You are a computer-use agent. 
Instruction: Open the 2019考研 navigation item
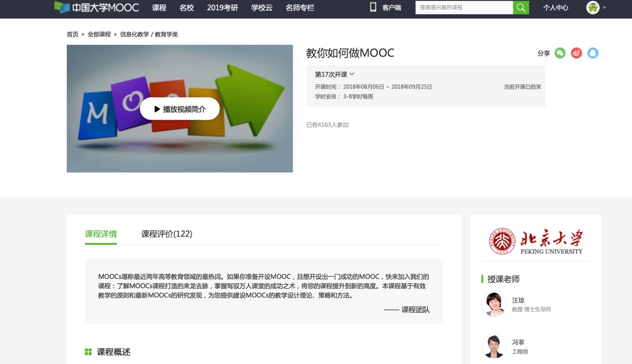pos(222,7)
